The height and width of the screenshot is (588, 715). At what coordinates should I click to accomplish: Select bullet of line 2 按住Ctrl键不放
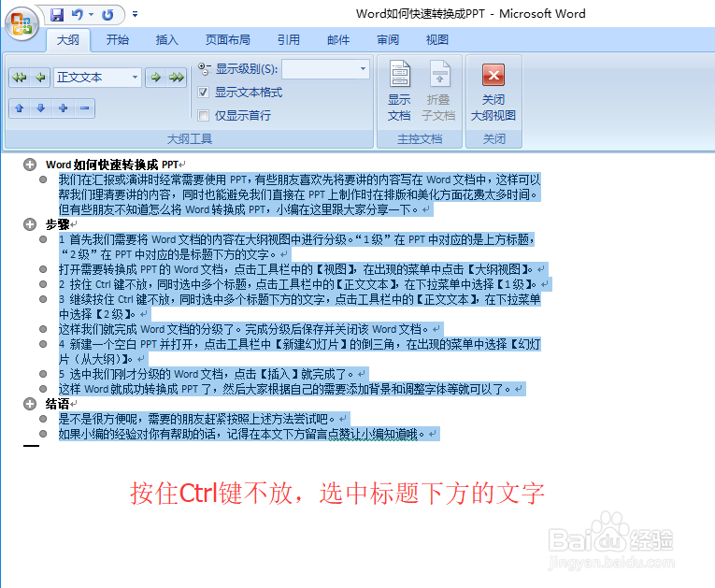[43, 284]
